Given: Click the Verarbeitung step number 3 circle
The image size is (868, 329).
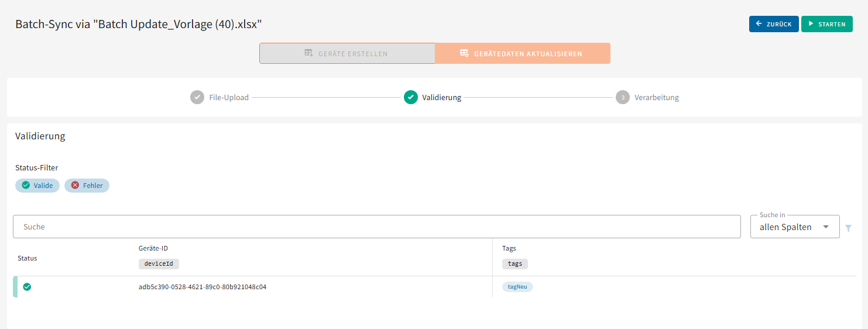Looking at the screenshot, I should tap(623, 97).
